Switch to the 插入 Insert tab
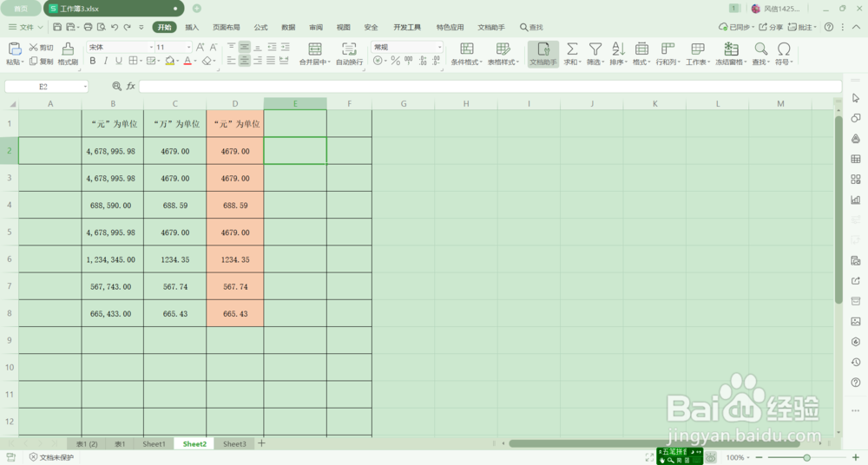Viewport: 868px width, 465px height. coord(192,27)
